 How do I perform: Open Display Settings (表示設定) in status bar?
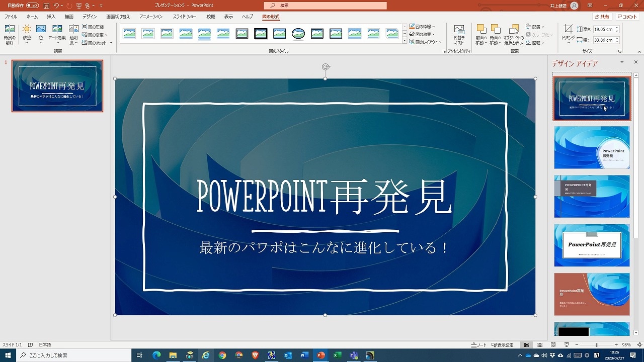click(x=503, y=345)
